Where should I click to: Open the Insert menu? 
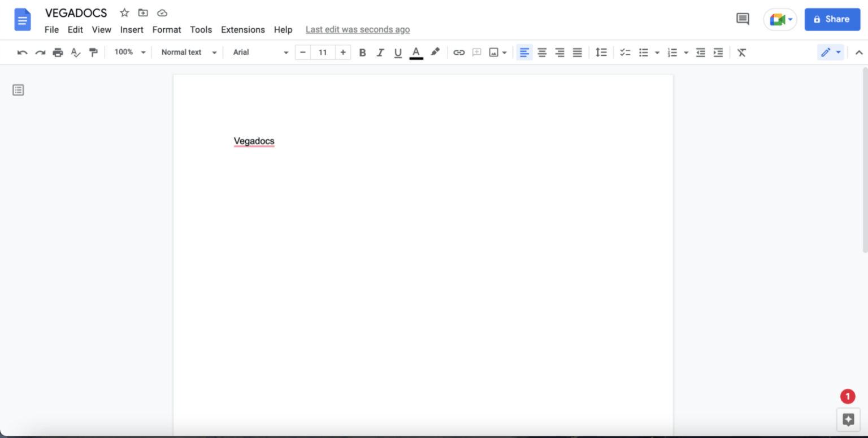click(132, 29)
